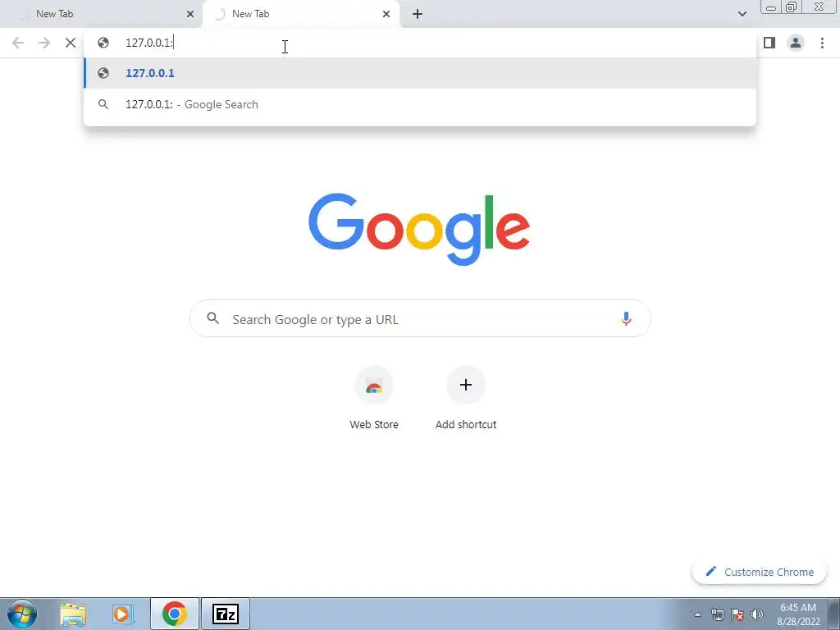Stop loading the page
This screenshot has height=630, width=840.
click(71, 43)
